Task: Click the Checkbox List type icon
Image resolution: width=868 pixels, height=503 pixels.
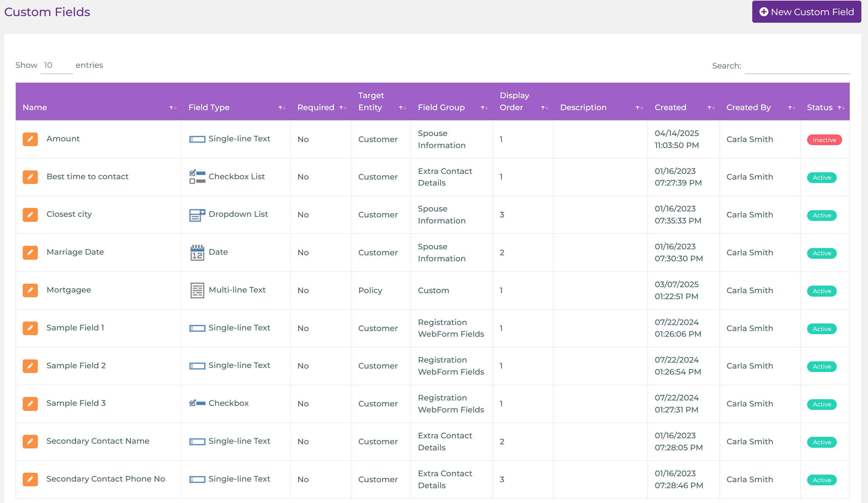Action: [197, 177]
